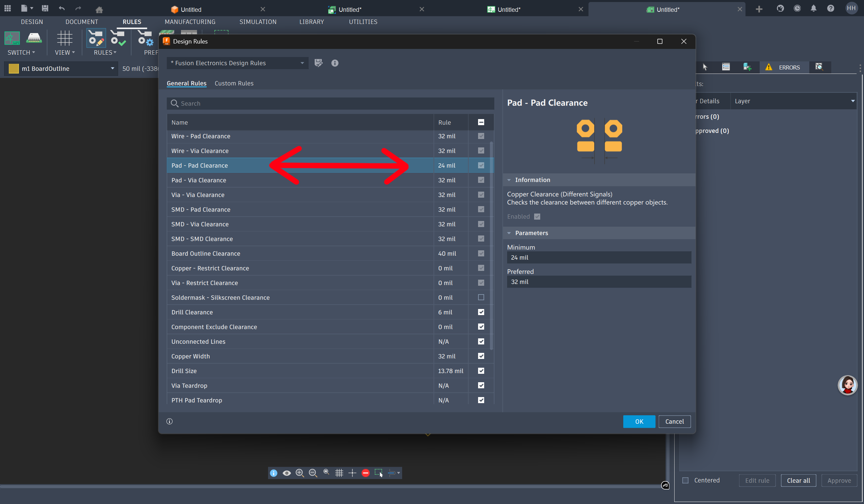The width and height of the screenshot is (864, 504).
Task: Click the notifications bell icon
Action: click(813, 8)
